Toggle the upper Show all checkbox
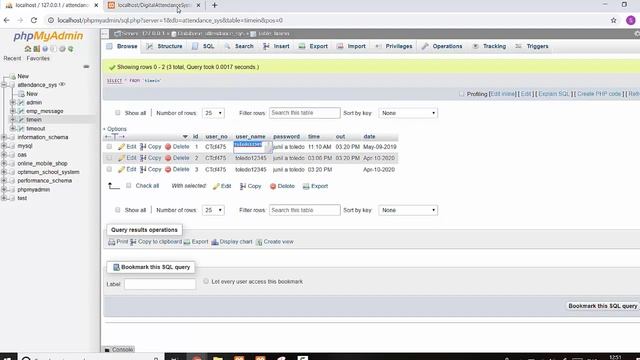 (x=118, y=113)
